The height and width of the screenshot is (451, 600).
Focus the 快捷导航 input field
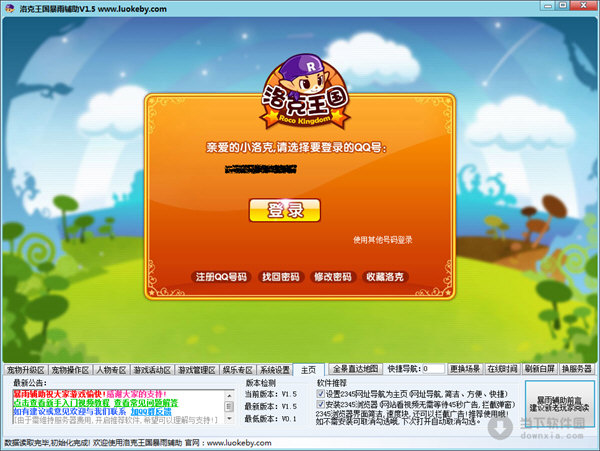(x=433, y=369)
